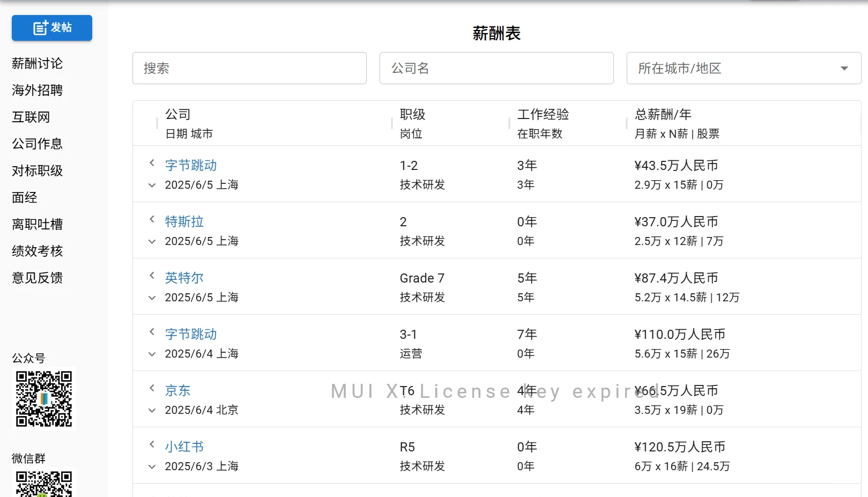Expand the 小红书 row details

coord(152,466)
